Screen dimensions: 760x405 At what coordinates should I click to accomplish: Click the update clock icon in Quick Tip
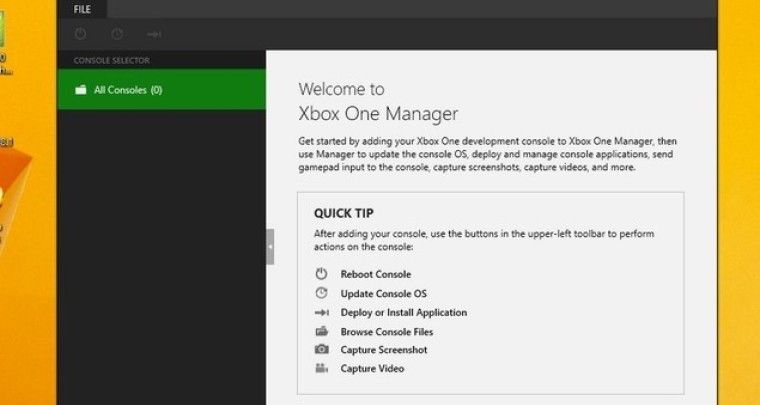[321, 293]
